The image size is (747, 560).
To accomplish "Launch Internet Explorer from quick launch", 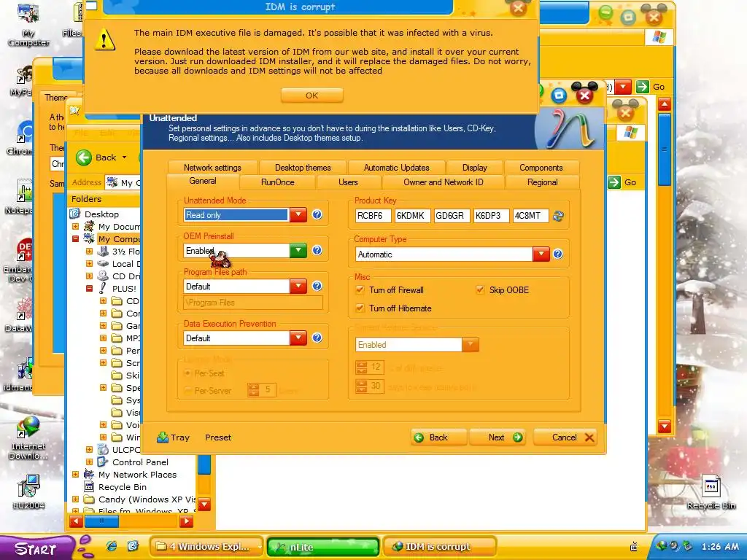I will (x=112, y=546).
